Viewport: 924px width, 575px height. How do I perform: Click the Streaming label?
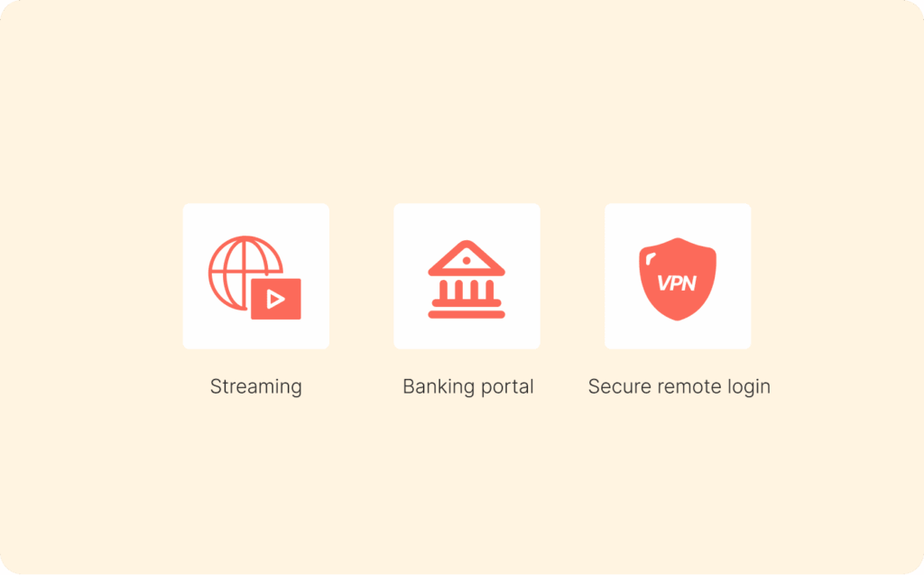click(255, 387)
